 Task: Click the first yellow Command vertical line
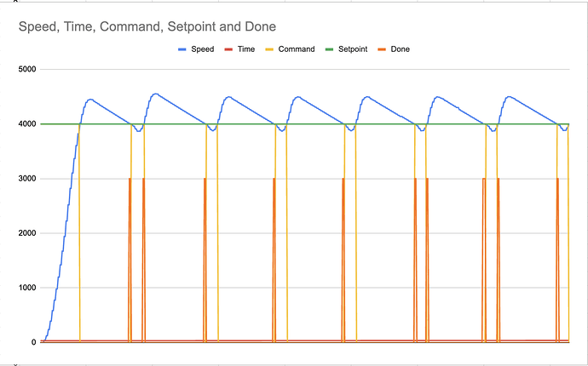click(x=79, y=233)
